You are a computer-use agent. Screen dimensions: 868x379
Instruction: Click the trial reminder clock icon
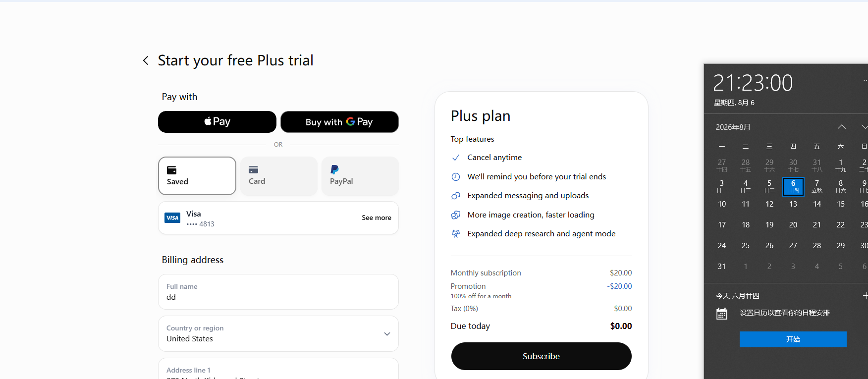coord(456,177)
